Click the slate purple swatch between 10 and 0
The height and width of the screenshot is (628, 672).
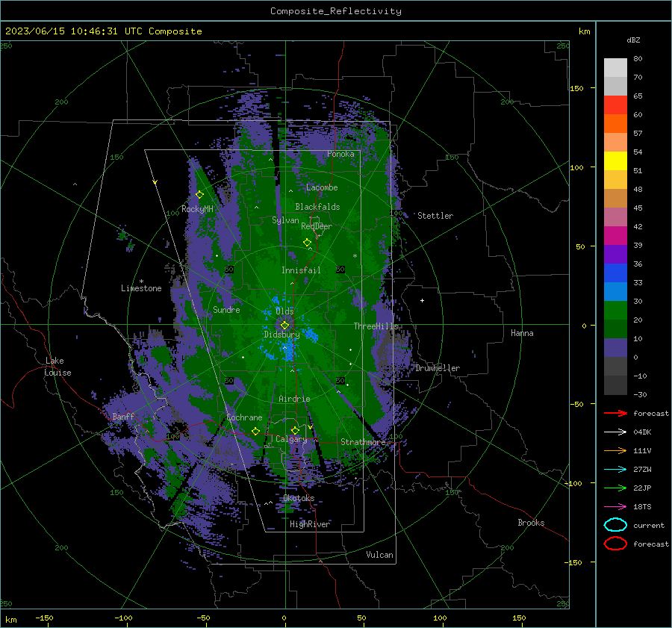(x=615, y=348)
